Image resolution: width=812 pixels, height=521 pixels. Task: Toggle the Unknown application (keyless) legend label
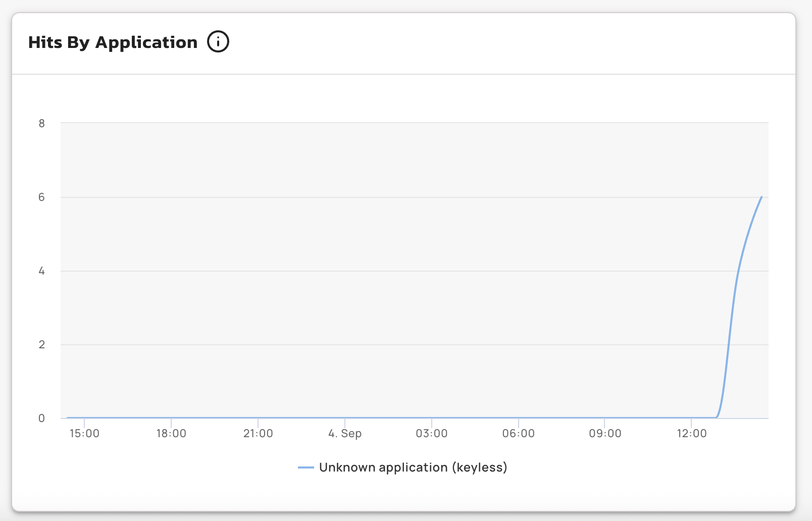pos(413,467)
